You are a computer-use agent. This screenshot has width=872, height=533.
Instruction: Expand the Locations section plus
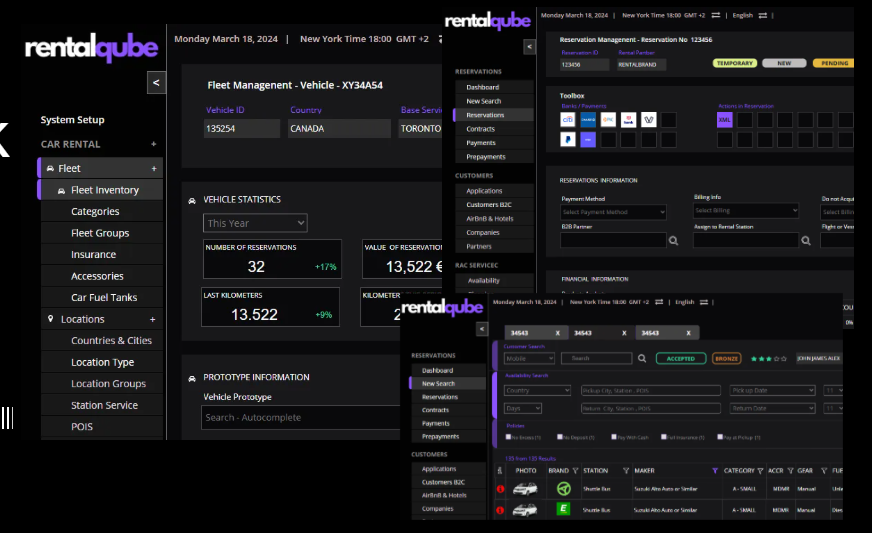point(152,319)
